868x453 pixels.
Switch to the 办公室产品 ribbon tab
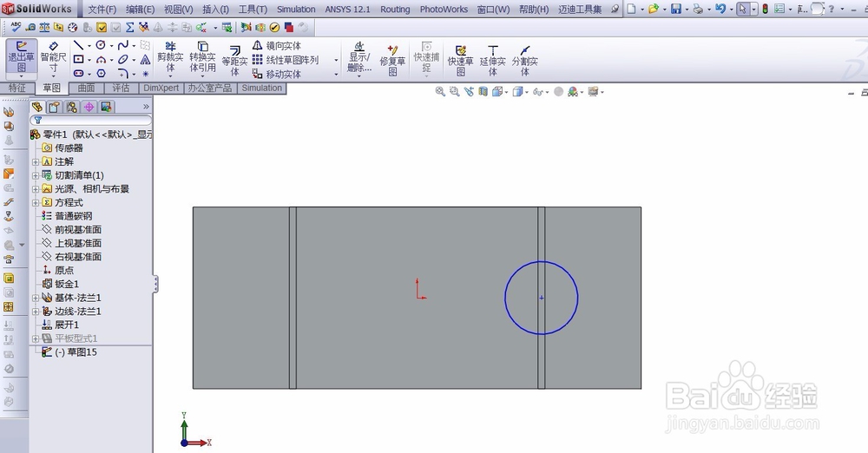(210, 88)
